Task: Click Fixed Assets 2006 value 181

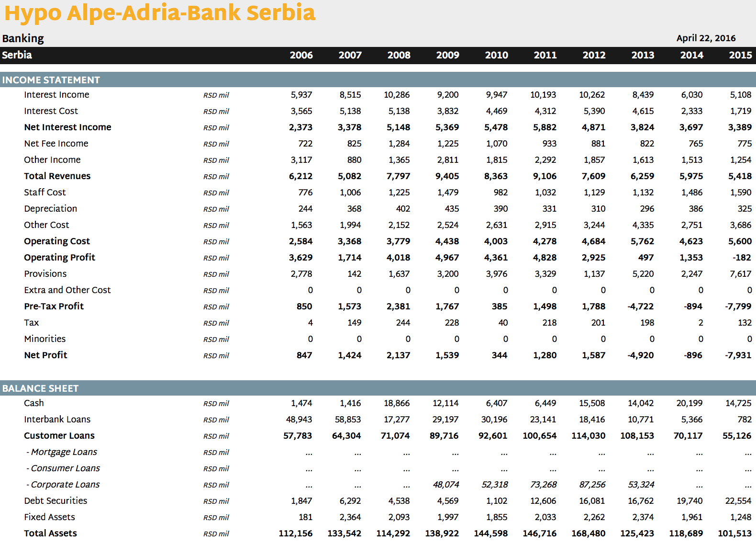Action: coord(305,517)
